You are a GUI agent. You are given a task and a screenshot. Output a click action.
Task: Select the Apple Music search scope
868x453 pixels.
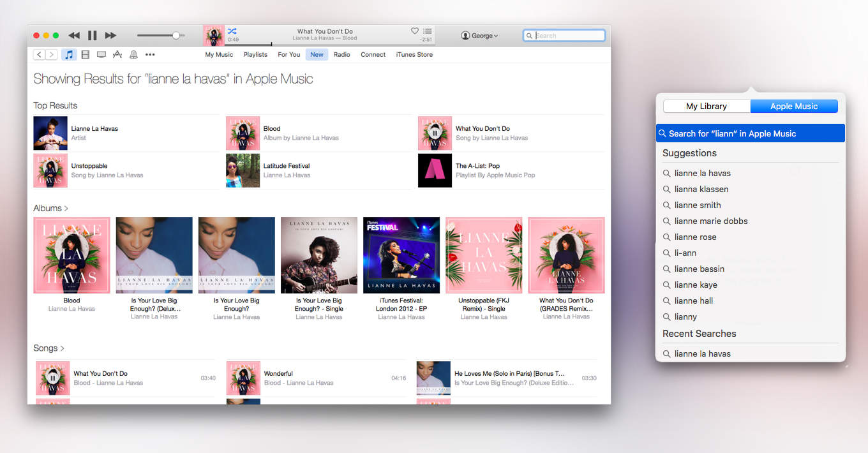click(793, 107)
